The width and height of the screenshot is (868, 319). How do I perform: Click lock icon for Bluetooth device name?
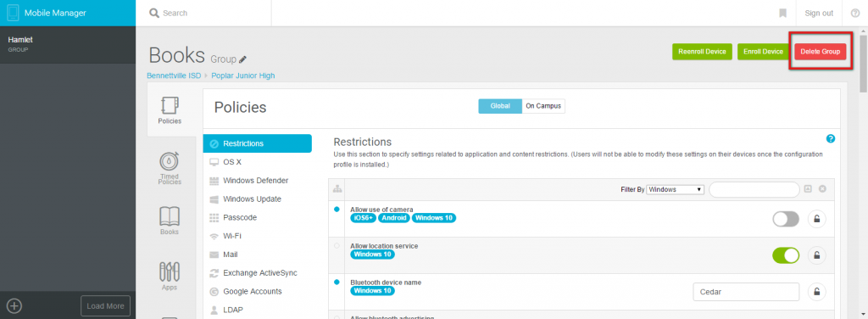click(x=816, y=291)
